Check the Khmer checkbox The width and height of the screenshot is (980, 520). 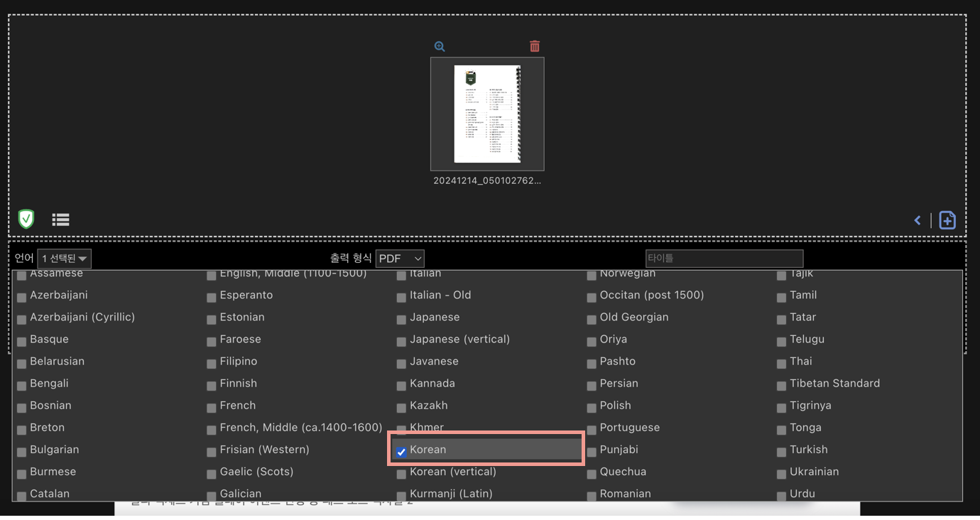401,430
